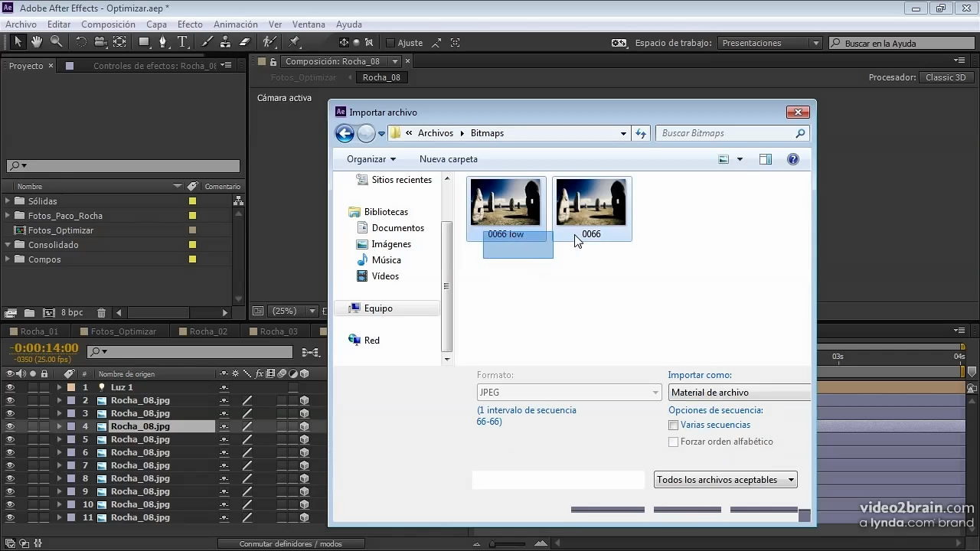Viewport: 980px width, 551px height.
Task: Select the Clone Stamp tool
Action: tap(226, 42)
